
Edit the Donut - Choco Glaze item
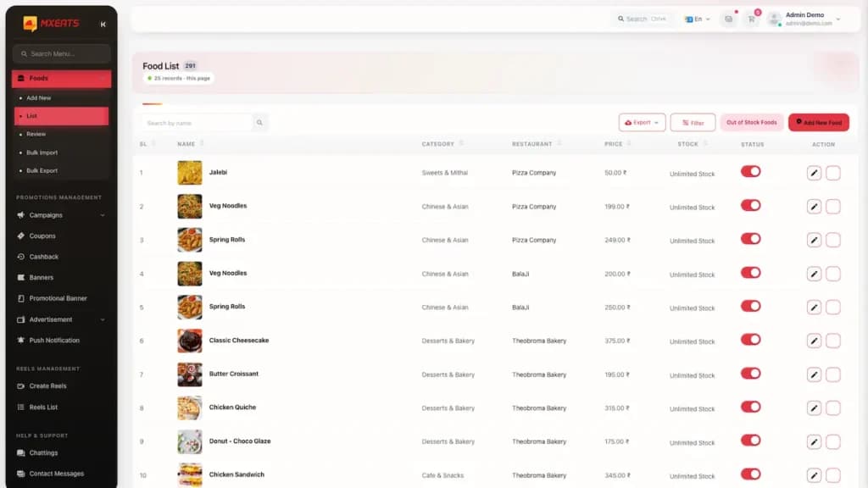click(x=814, y=442)
